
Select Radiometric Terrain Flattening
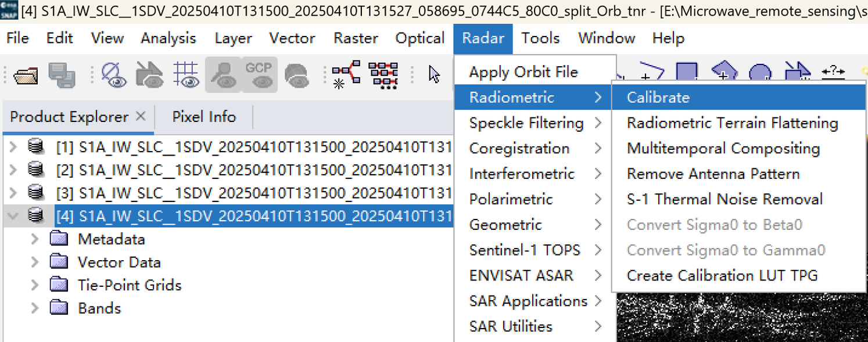pos(738,123)
